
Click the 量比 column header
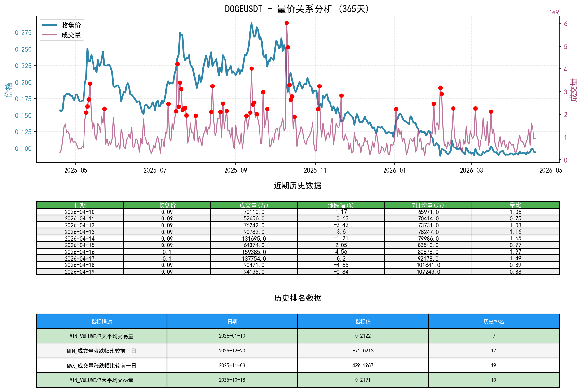[x=516, y=205]
